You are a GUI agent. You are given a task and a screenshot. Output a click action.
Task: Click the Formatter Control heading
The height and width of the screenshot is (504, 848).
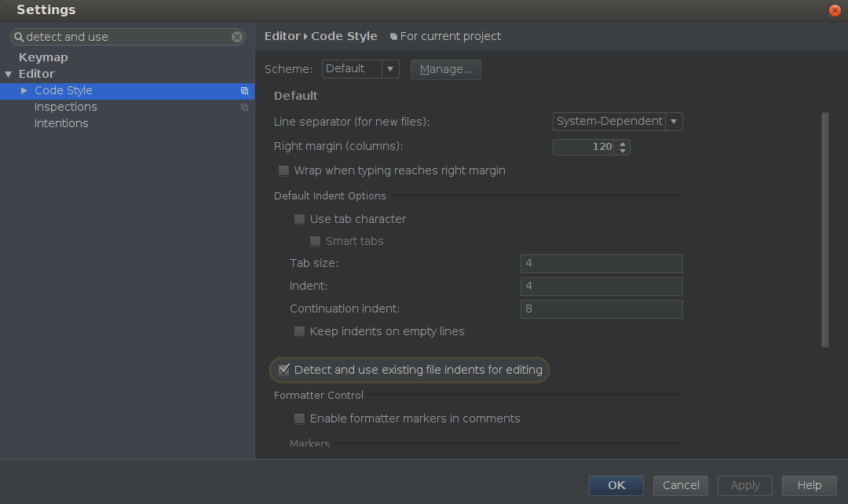[x=319, y=396]
